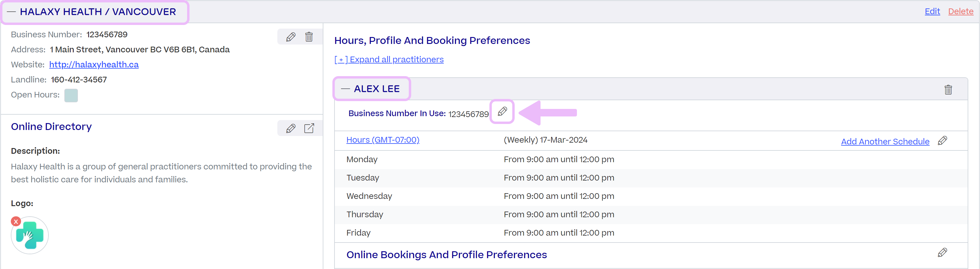Open Online Directory external link icon
The width and height of the screenshot is (980, 269).
[309, 128]
